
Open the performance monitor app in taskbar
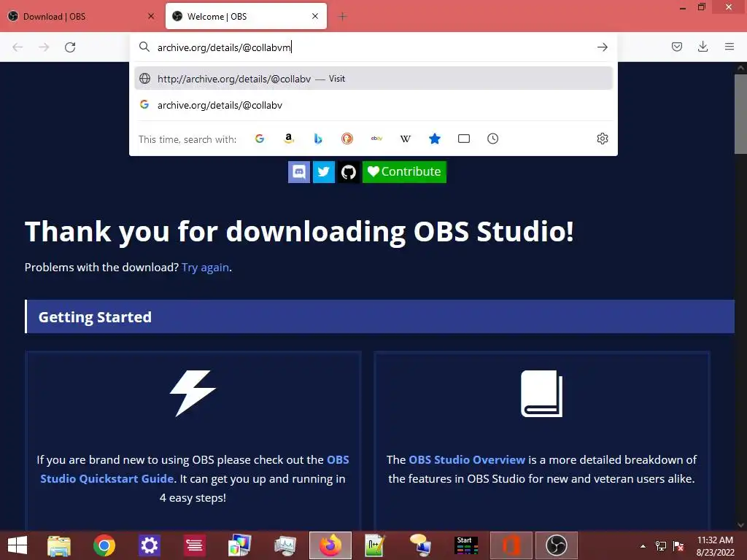(x=285, y=545)
